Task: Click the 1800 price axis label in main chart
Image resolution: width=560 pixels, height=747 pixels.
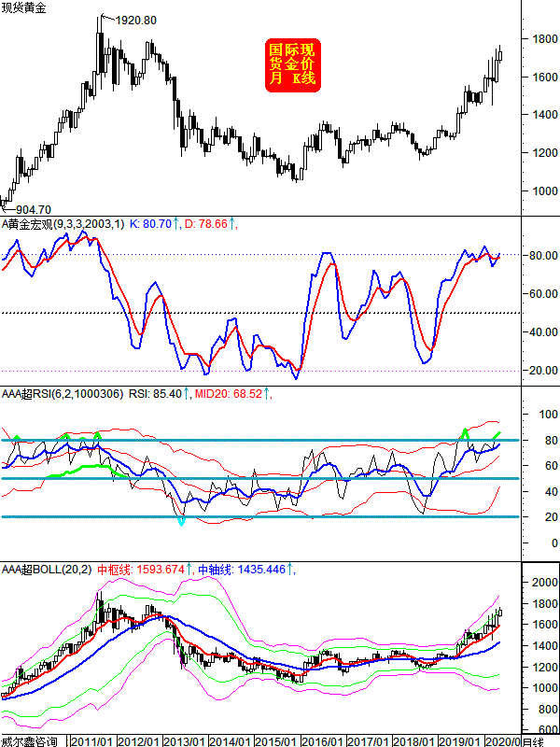Action: (x=545, y=38)
